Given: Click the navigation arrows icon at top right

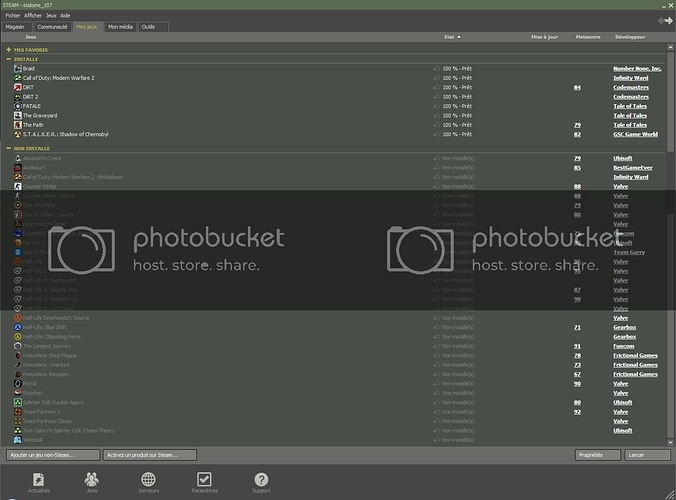Looking at the screenshot, I should tap(665, 21).
